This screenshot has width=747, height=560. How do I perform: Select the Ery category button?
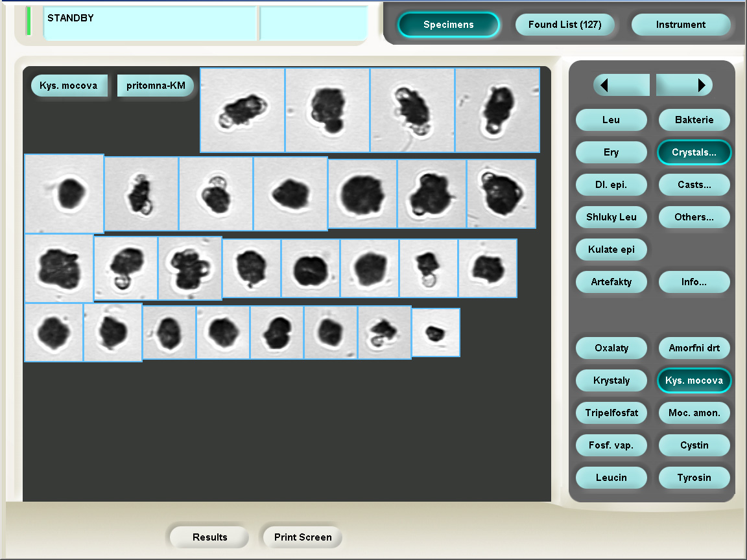coord(611,152)
